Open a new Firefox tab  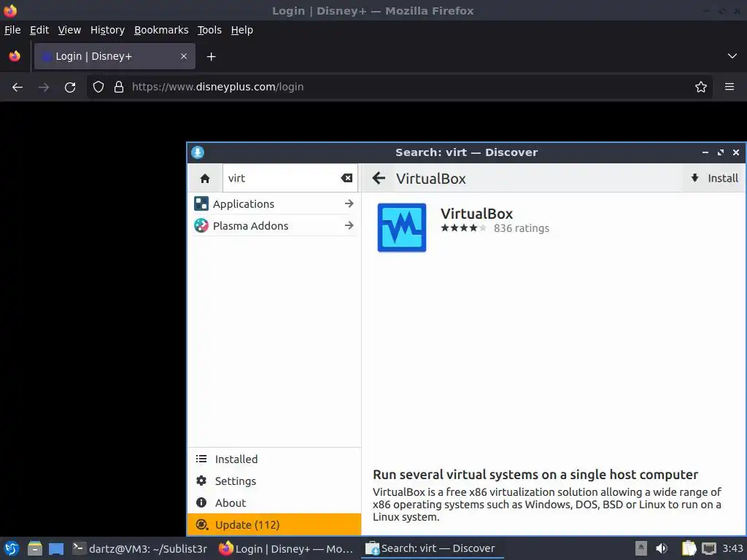[211, 57]
